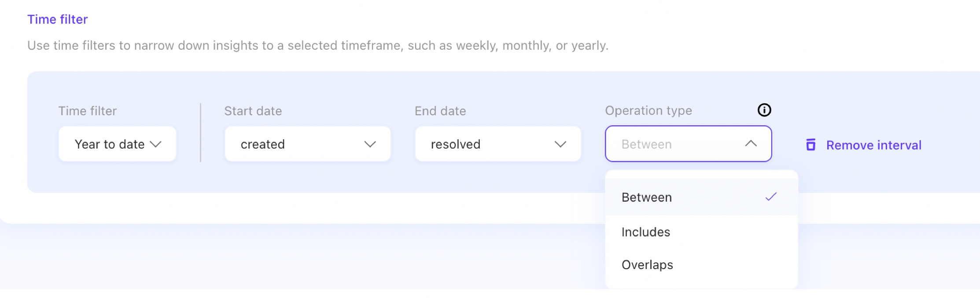Click the gray Time filter field label
The height and width of the screenshot is (298, 980).
[x=88, y=111]
